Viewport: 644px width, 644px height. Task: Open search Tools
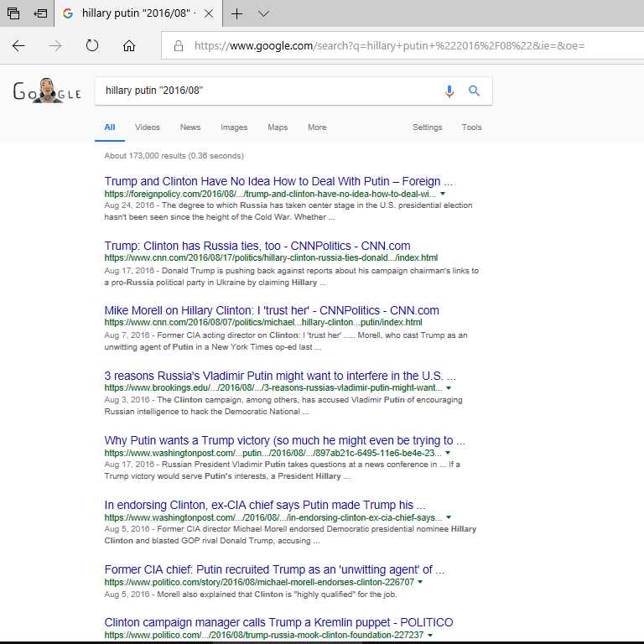(x=471, y=127)
